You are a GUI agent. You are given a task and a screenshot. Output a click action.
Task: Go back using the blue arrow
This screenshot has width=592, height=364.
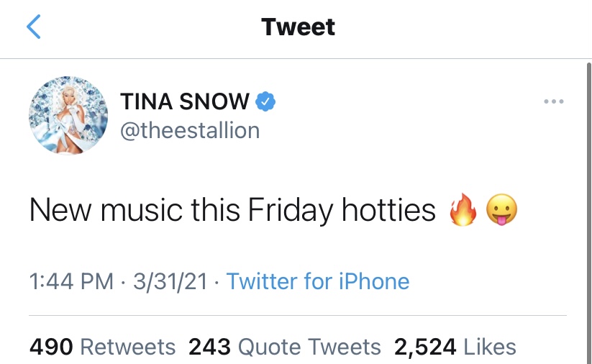34,27
